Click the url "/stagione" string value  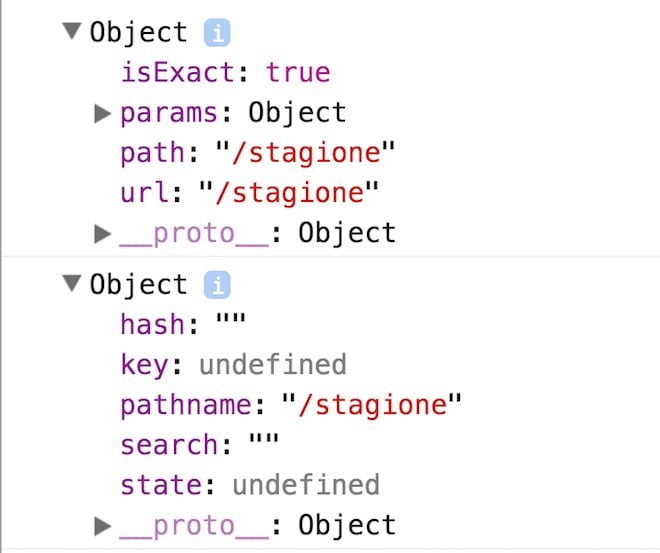[282, 193]
